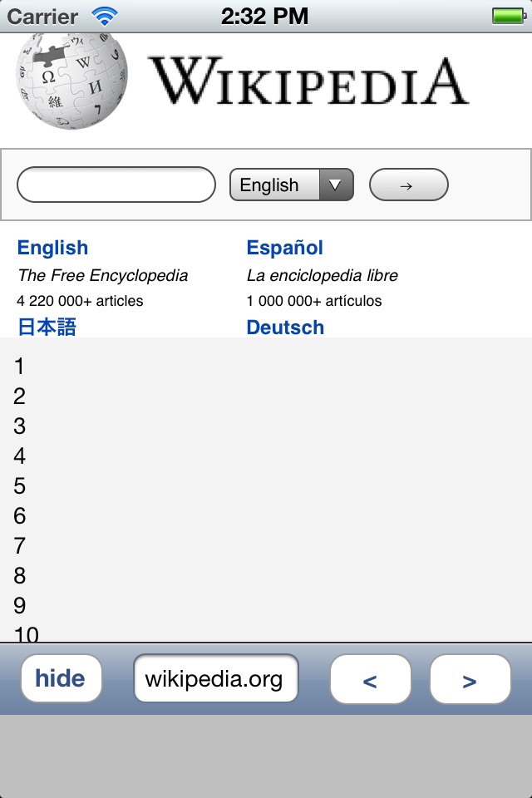Open the Japanese 日本語 link

[x=47, y=327]
